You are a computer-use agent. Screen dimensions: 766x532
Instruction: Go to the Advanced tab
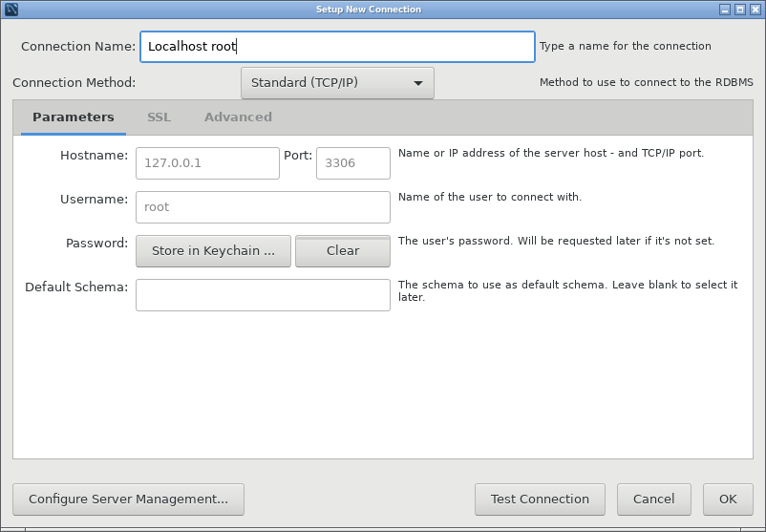[x=238, y=117]
